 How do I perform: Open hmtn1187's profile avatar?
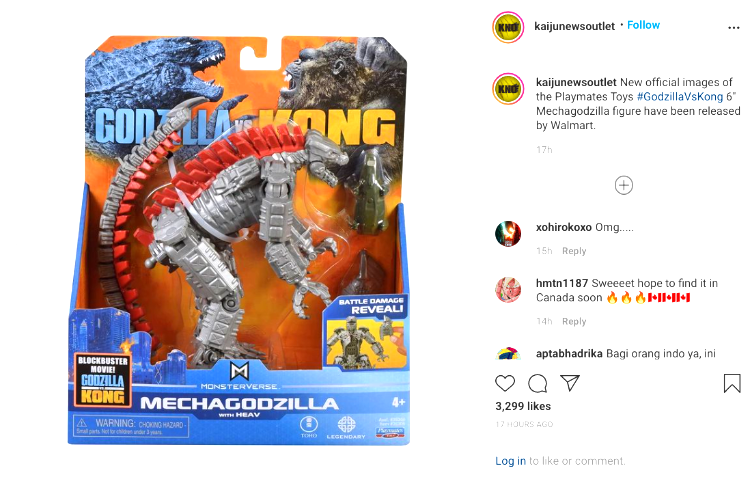coord(508,290)
